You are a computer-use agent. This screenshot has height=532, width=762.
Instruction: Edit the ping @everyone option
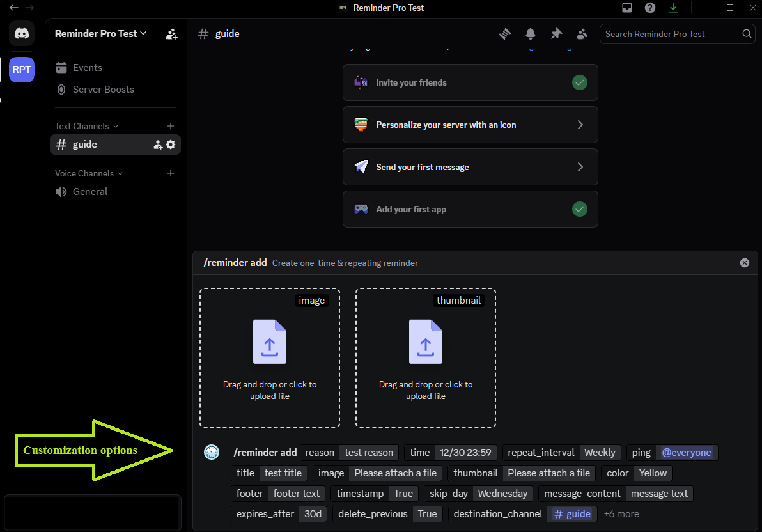point(672,453)
